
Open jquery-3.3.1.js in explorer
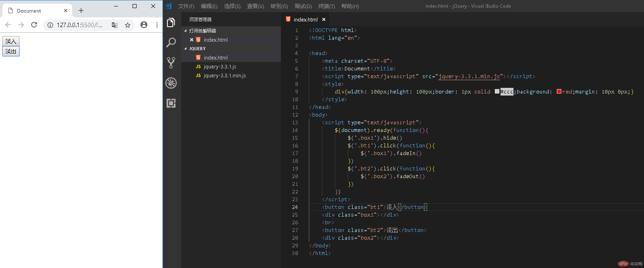point(231,66)
